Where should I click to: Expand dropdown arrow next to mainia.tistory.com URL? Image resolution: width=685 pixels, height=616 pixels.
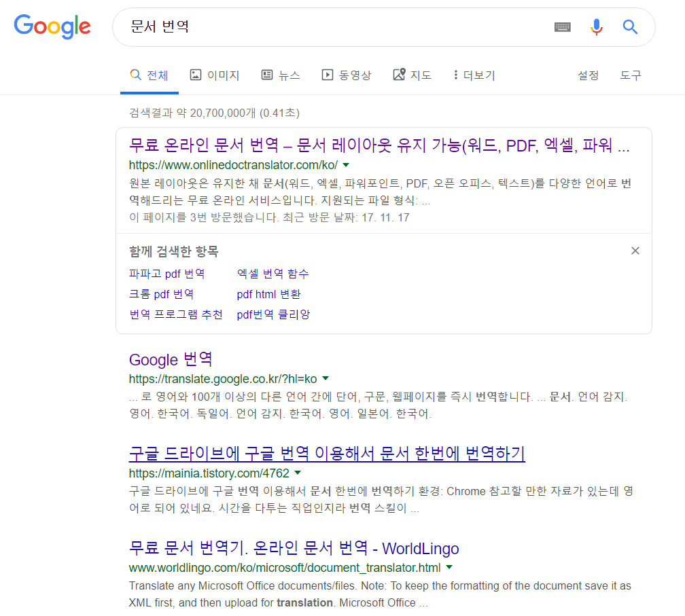(298, 473)
